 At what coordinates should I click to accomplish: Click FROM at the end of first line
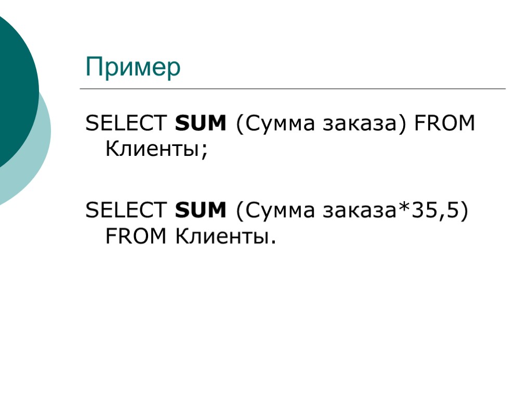445,124
